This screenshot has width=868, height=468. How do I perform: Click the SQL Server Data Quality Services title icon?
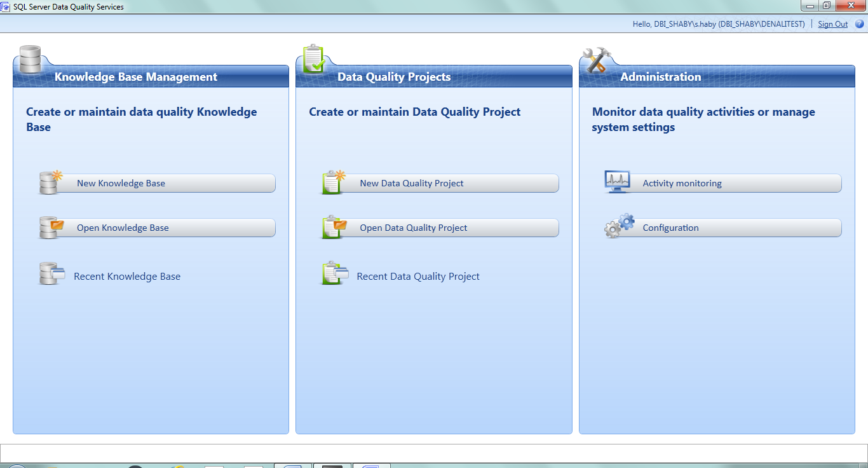point(5,6)
